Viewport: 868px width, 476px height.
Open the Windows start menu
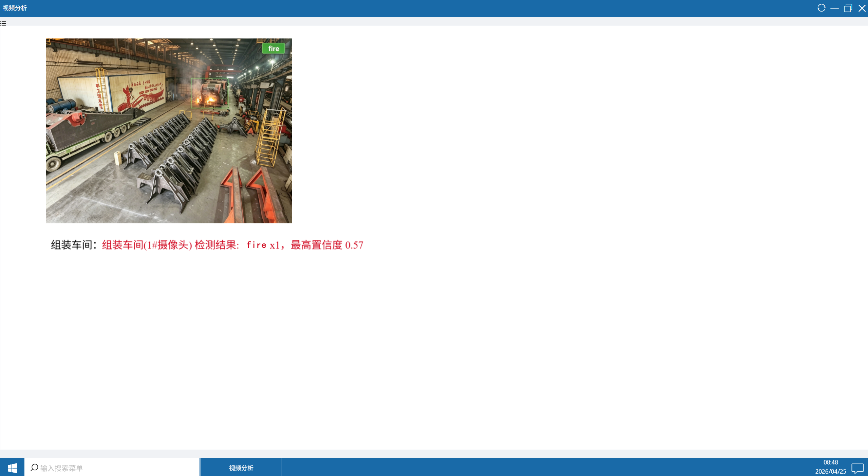[12, 468]
